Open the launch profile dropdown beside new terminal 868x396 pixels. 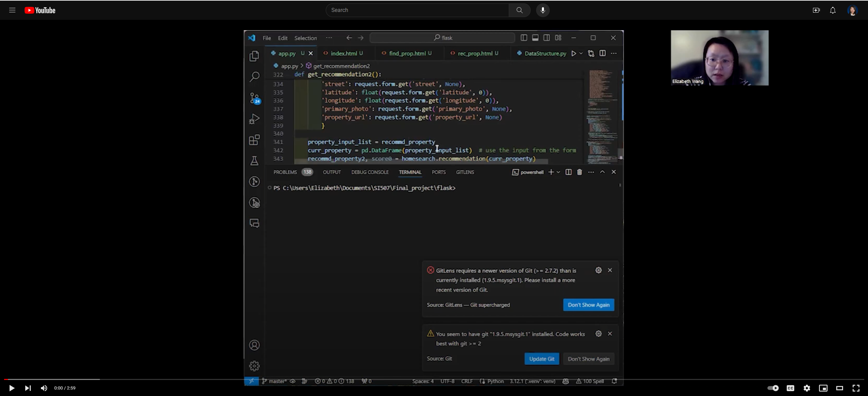(x=558, y=172)
